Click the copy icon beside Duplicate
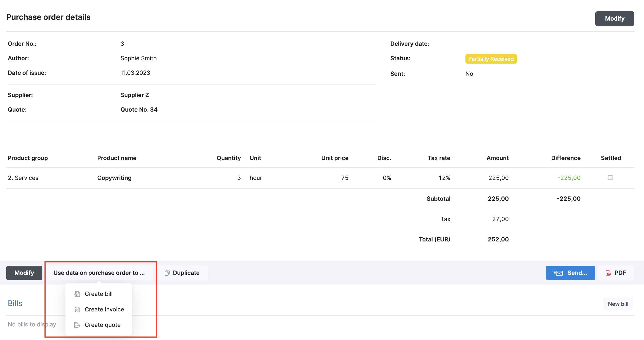The height and width of the screenshot is (340, 644). [167, 273]
